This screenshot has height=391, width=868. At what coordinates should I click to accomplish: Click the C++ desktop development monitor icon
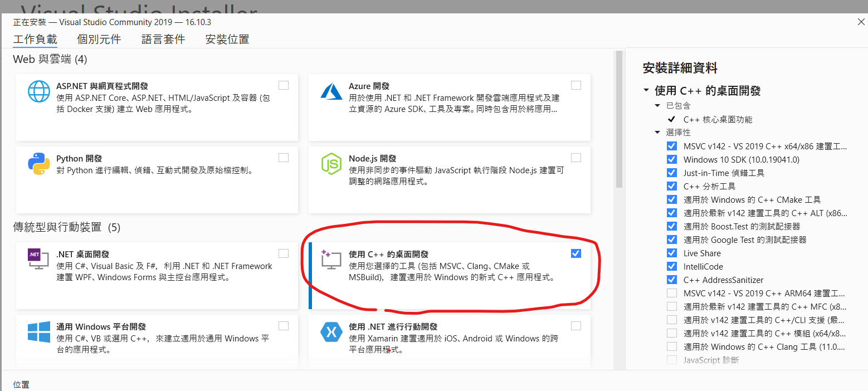(x=331, y=260)
